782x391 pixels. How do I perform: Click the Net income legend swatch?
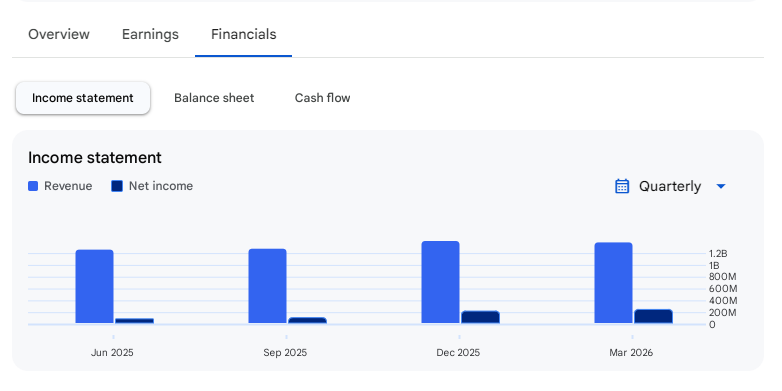click(x=117, y=186)
